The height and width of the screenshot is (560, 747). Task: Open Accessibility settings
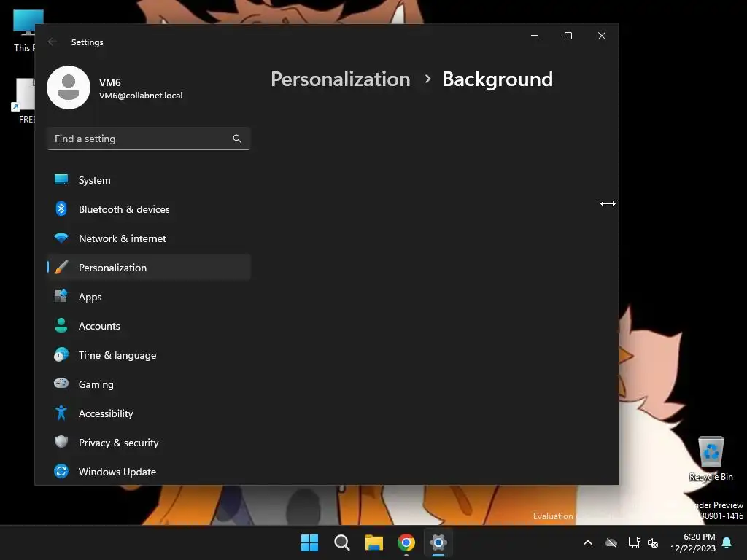149,413
